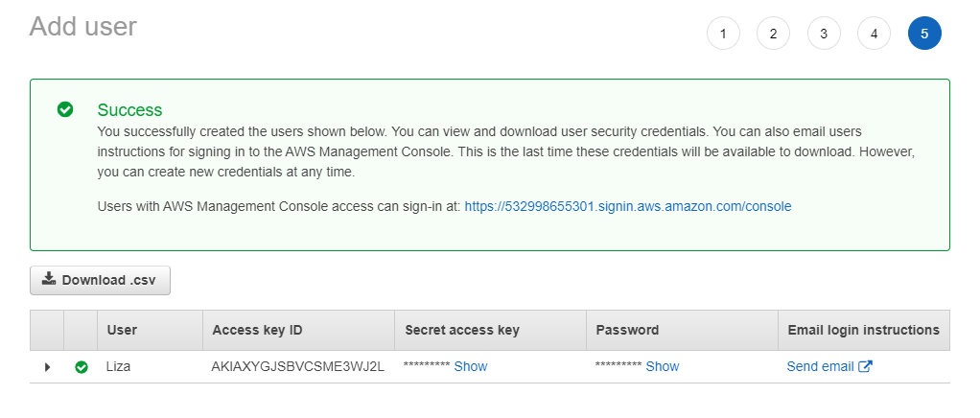Go to wizard step 1

click(x=723, y=34)
